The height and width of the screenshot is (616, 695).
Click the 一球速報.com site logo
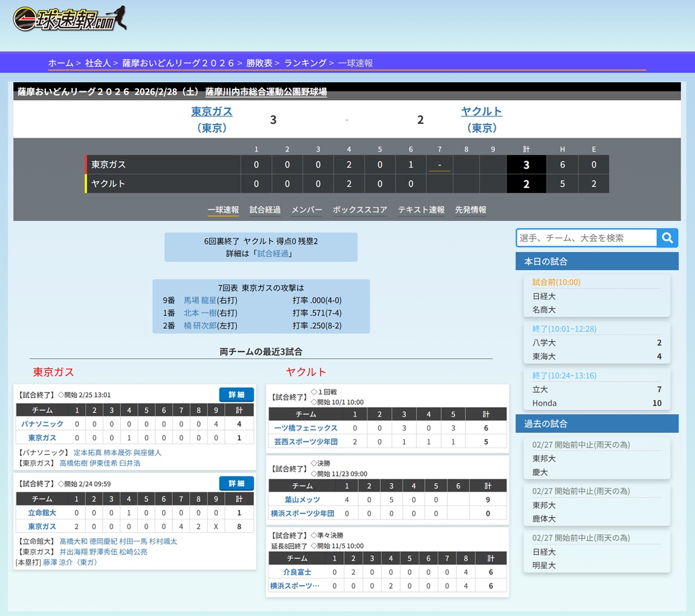70,19
